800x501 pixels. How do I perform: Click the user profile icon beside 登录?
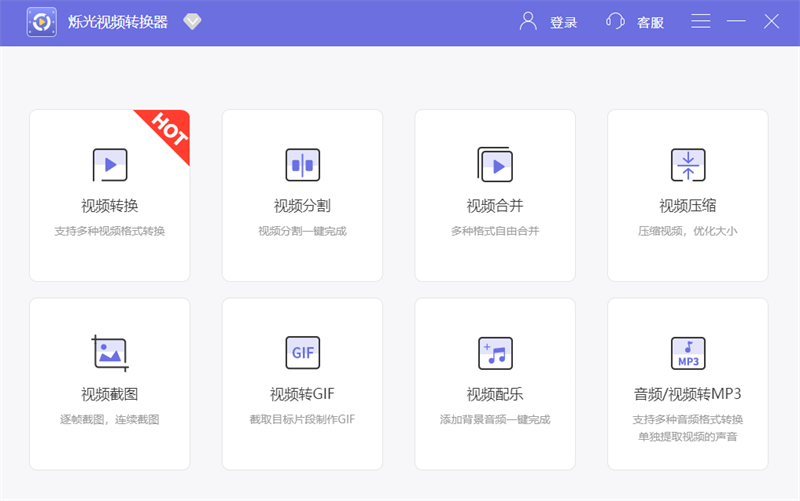pyautogui.click(x=528, y=21)
